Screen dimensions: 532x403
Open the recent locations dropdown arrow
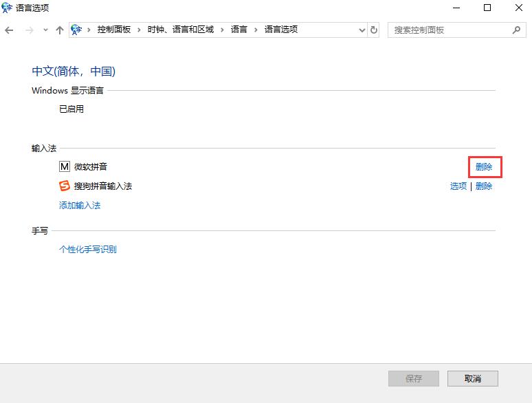pos(45,30)
